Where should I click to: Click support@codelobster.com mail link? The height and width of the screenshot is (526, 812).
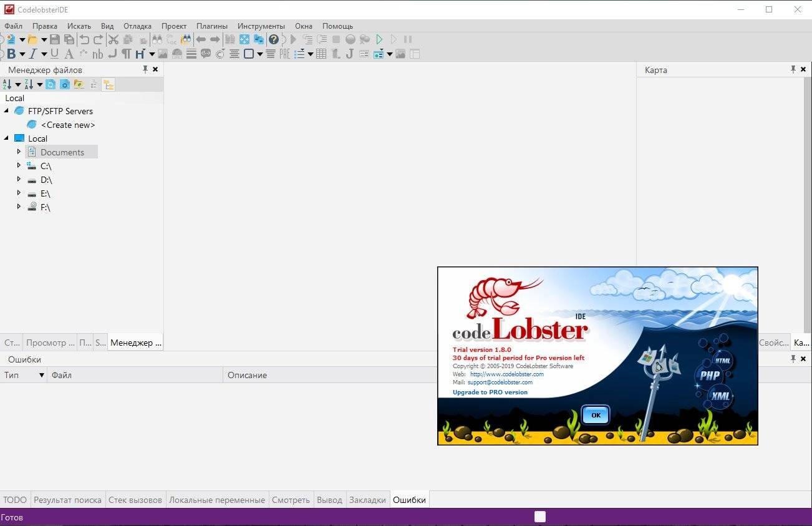(x=500, y=382)
